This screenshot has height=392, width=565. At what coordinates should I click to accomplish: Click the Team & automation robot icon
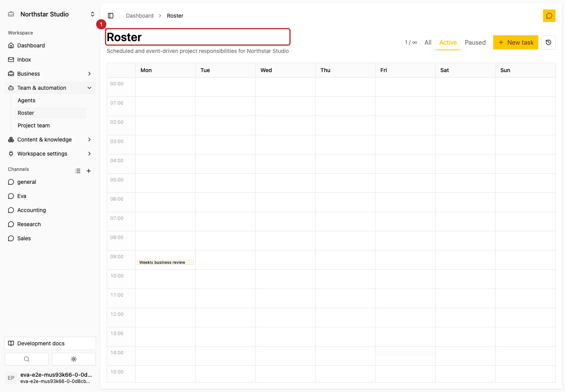tap(11, 88)
